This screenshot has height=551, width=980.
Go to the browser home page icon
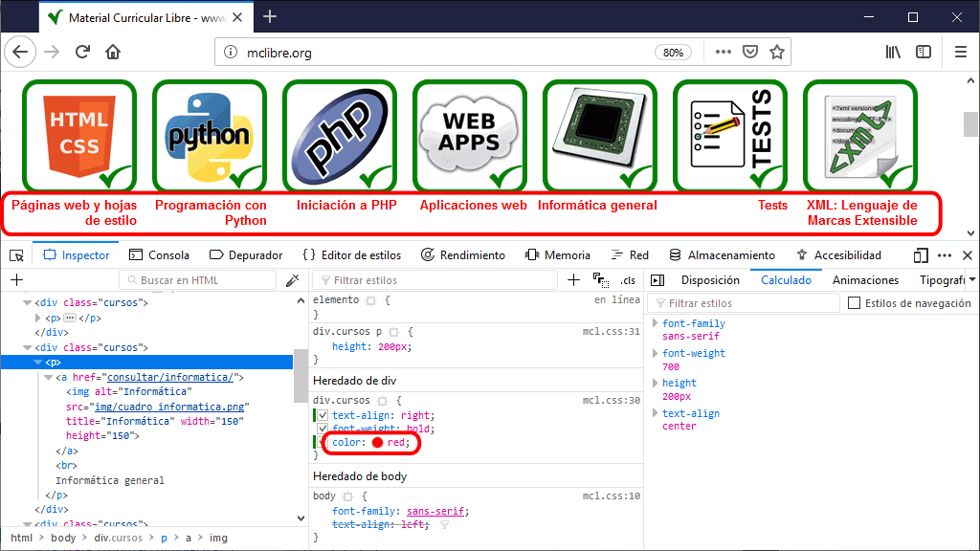113,52
